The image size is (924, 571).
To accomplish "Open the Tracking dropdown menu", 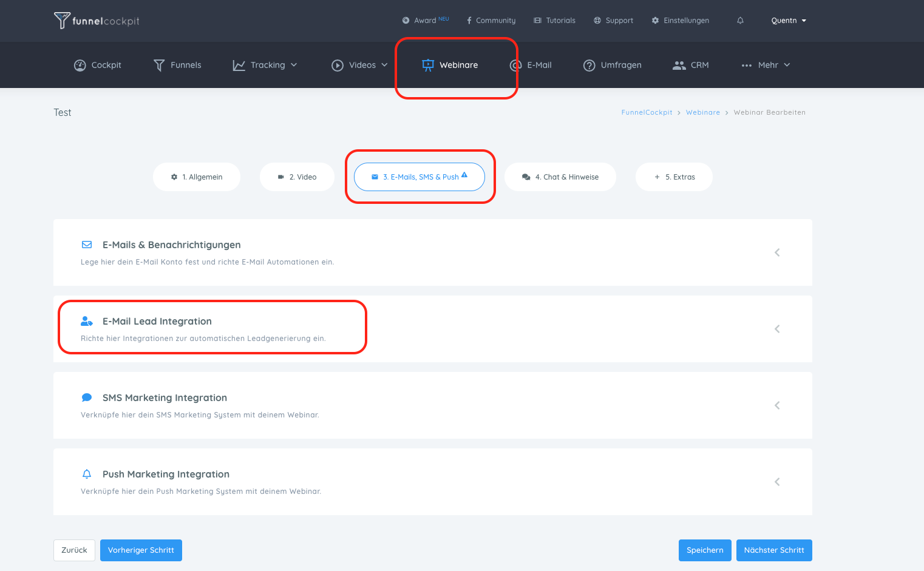I will click(265, 66).
